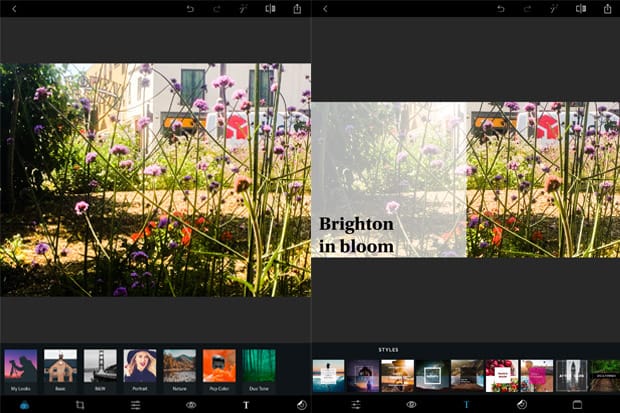The width and height of the screenshot is (620, 413).
Task: Open the My Looks category
Action: coord(21,371)
